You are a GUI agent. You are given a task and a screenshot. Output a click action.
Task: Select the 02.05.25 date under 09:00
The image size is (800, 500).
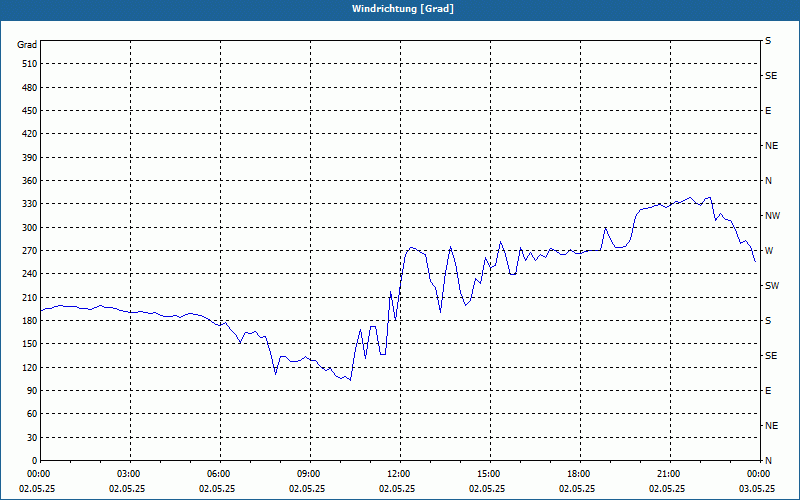(x=307, y=488)
